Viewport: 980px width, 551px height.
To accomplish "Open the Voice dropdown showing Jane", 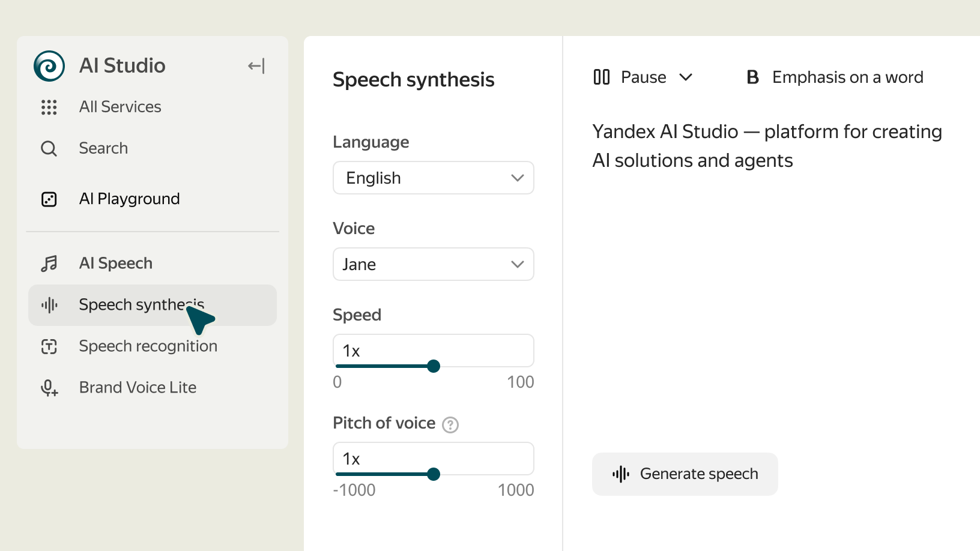I will click(x=434, y=264).
